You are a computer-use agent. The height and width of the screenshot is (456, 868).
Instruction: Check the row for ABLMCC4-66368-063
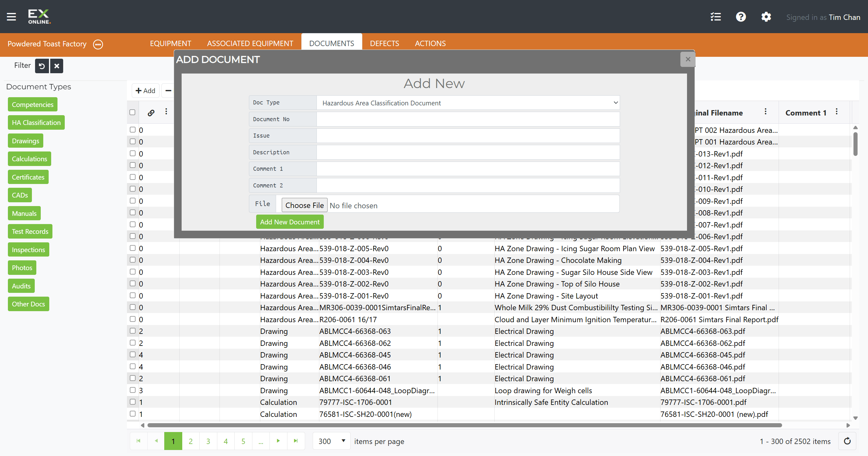coord(133,331)
